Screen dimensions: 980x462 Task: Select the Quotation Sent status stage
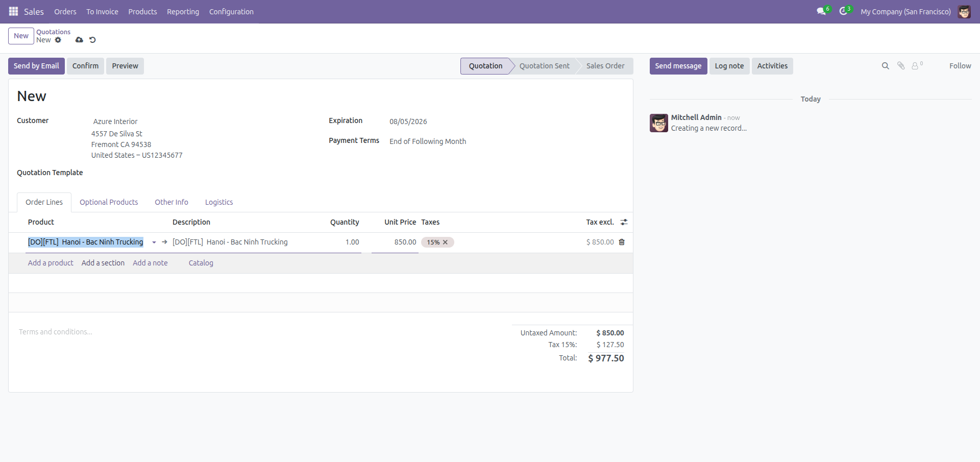click(x=544, y=66)
